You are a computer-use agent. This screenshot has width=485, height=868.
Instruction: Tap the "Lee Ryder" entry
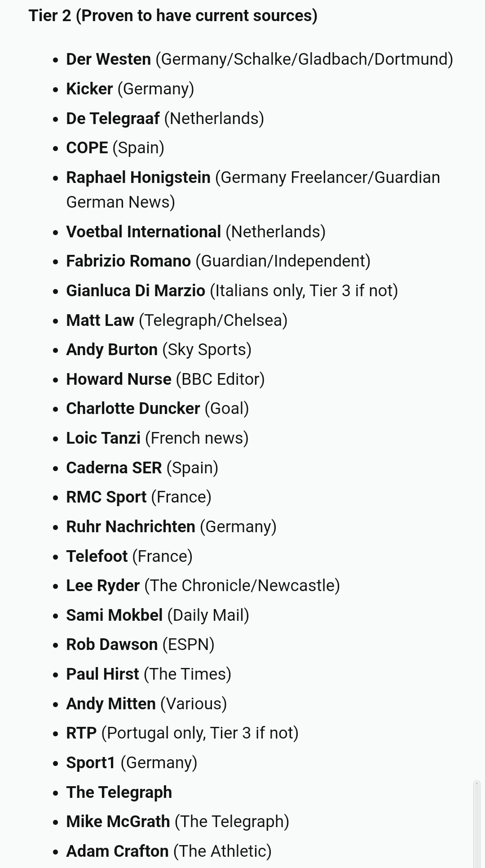102,586
